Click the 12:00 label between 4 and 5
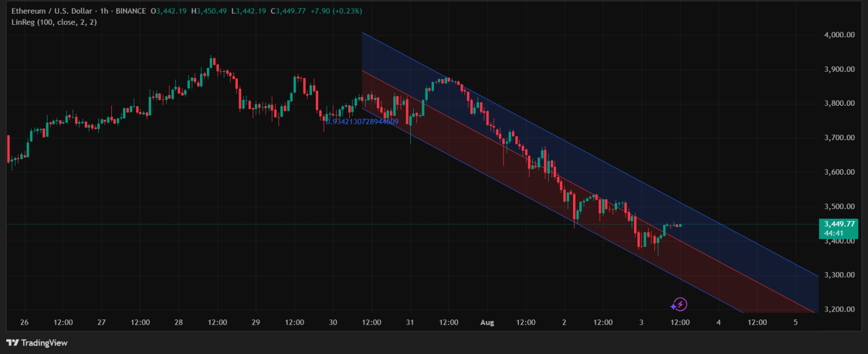Viewport: 868px width, 354px height. coord(757,323)
